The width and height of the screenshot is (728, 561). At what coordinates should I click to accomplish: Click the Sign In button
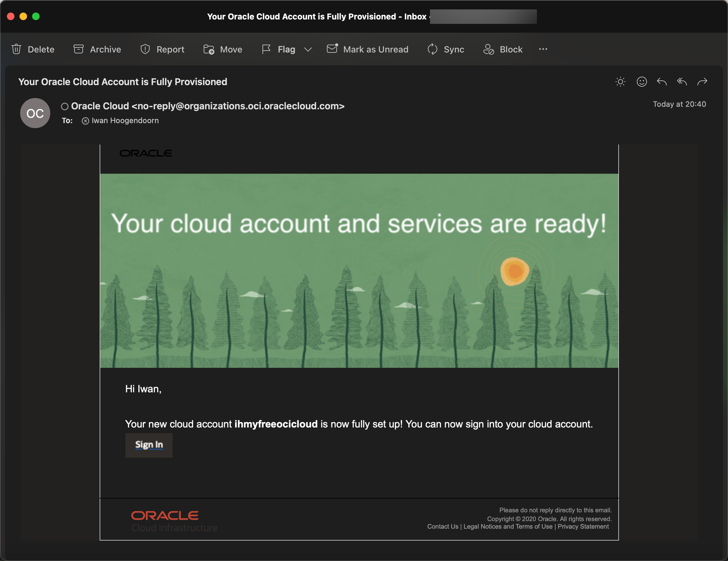[x=149, y=445]
